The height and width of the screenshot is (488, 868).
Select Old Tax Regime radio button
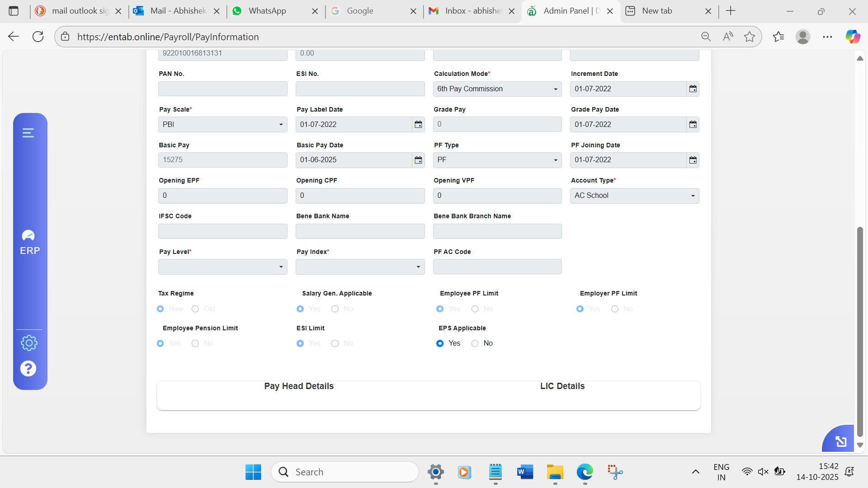195,309
